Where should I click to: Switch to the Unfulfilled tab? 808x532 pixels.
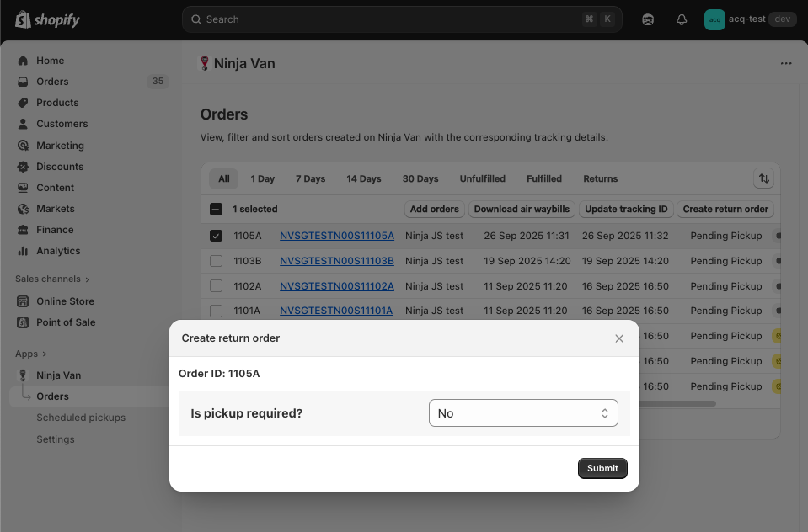point(482,178)
